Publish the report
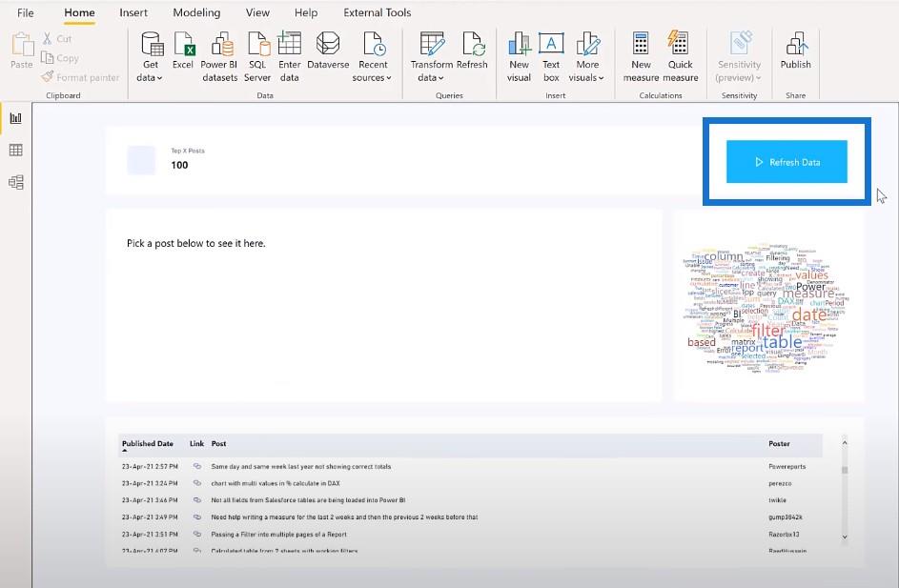Viewport: 899px width, 588px height. (x=795, y=51)
